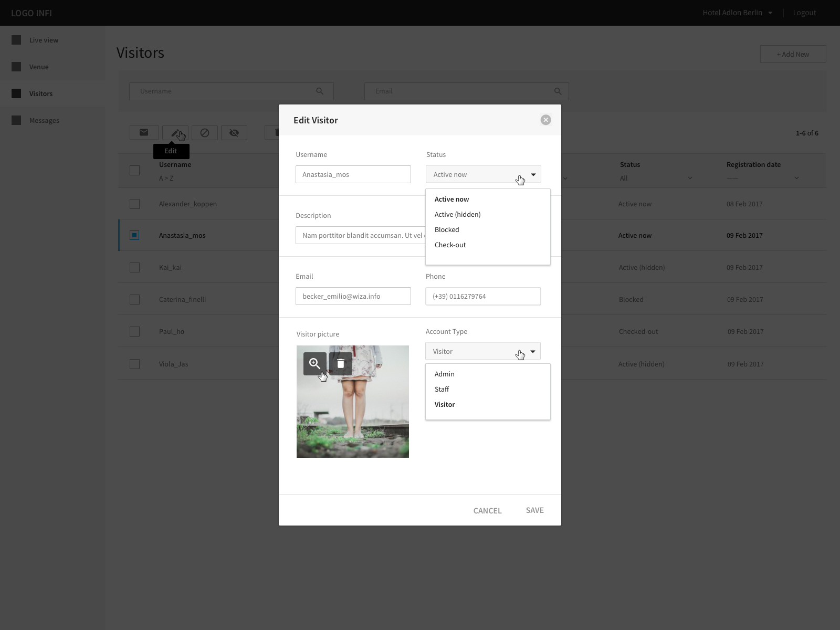Click the Username field in dialog

(x=353, y=174)
